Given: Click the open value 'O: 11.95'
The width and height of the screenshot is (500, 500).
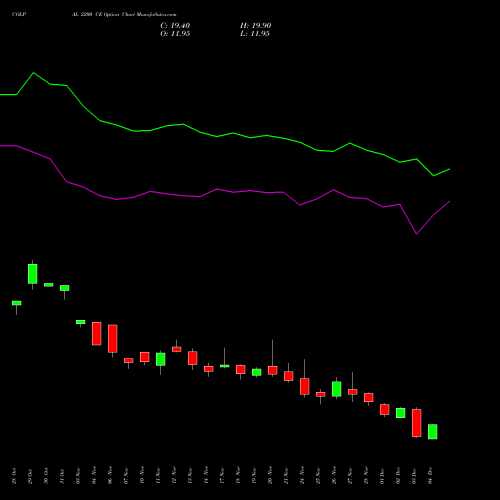Looking at the screenshot, I should pos(175,34).
